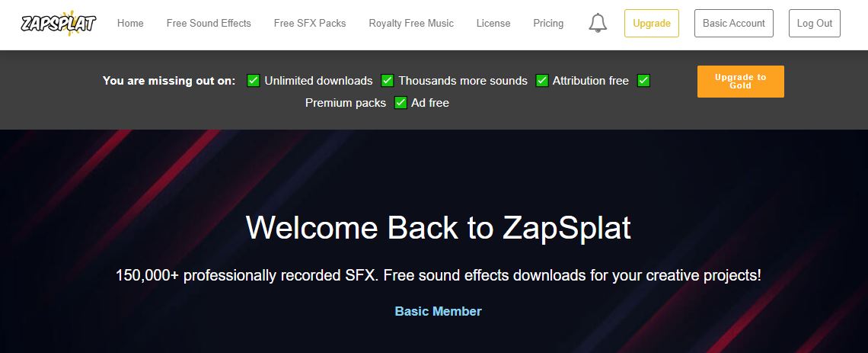Viewport: 868px width, 353px height.
Task: Toggle the Ad free checkbox
Action: (x=400, y=103)
